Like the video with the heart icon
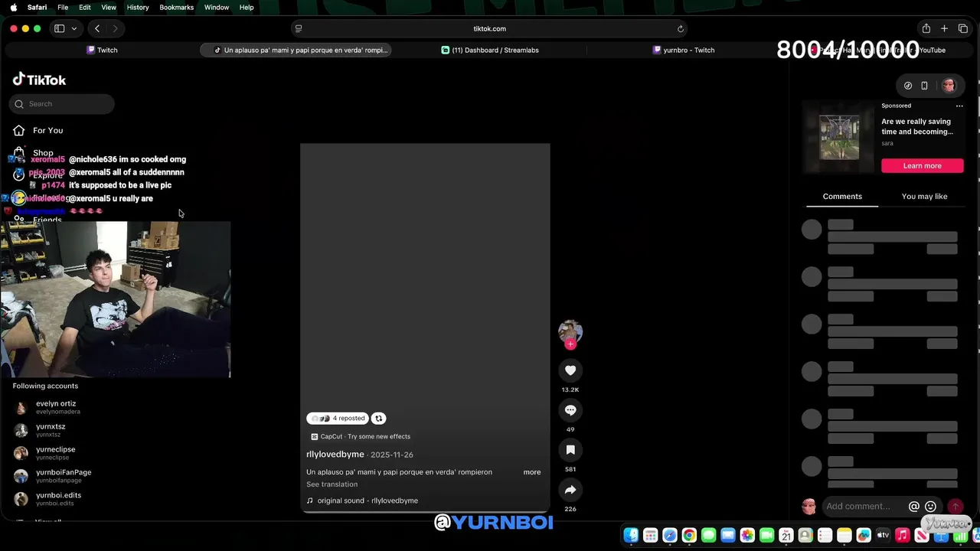980x551 pixels. (x=570, y=370)
